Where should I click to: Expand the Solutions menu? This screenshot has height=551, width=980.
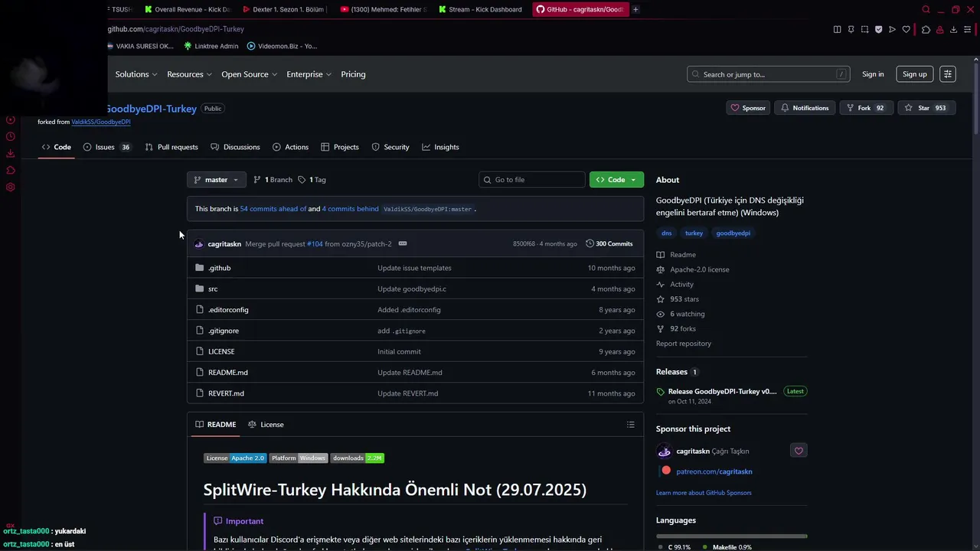[136, 74]
